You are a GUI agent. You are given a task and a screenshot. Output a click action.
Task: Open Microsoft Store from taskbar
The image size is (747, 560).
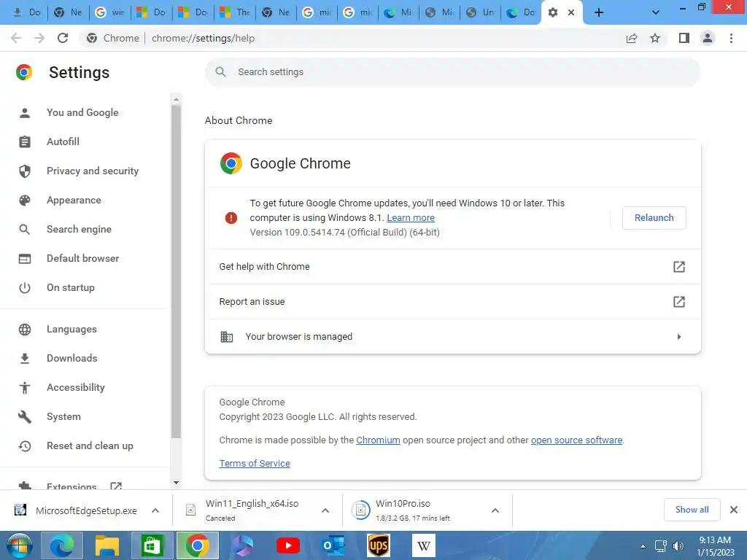pyautogui.click(x=152, y=545)
